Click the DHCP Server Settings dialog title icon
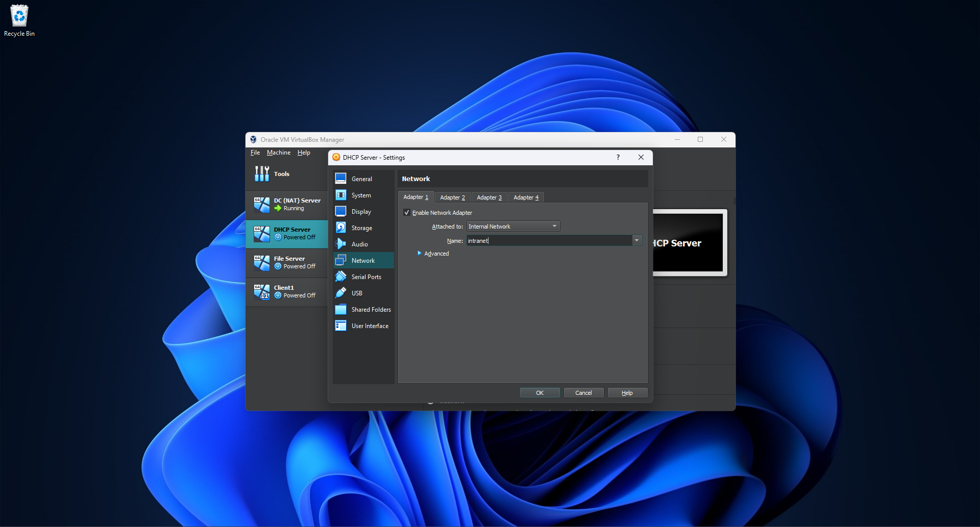Screen dimensions: 980x527 pos(336,157)
